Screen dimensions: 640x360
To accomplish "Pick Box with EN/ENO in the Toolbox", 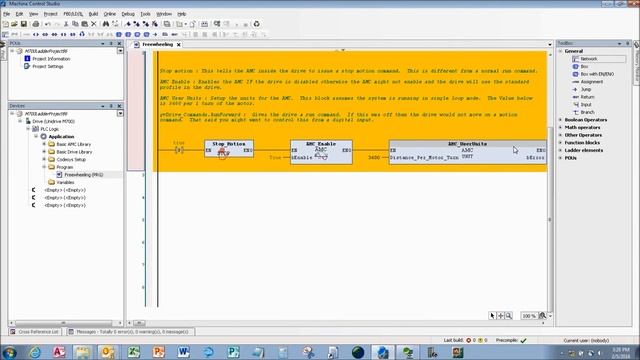I will pyautogui.click(x=593, y=74).
